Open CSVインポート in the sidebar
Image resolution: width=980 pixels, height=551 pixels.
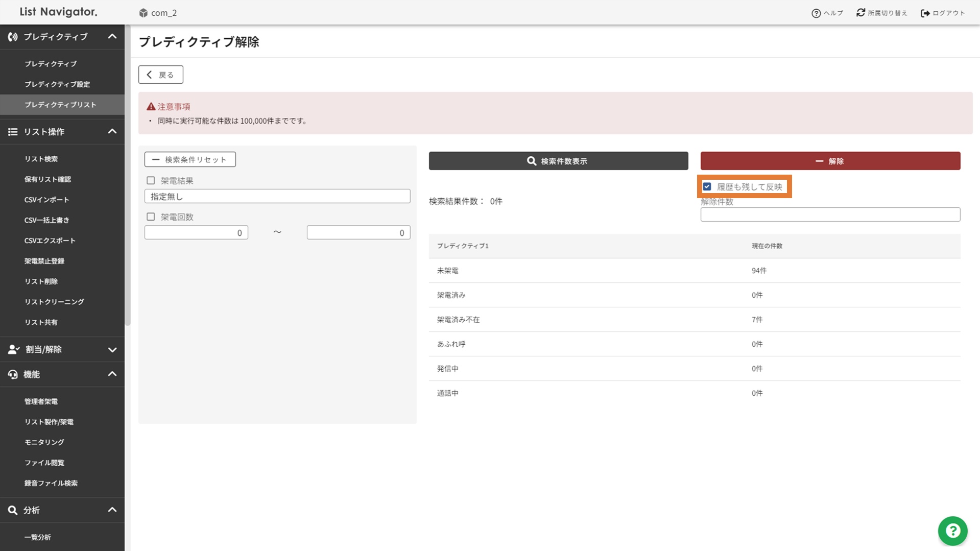pyautogui.click(x=46, y=200)
